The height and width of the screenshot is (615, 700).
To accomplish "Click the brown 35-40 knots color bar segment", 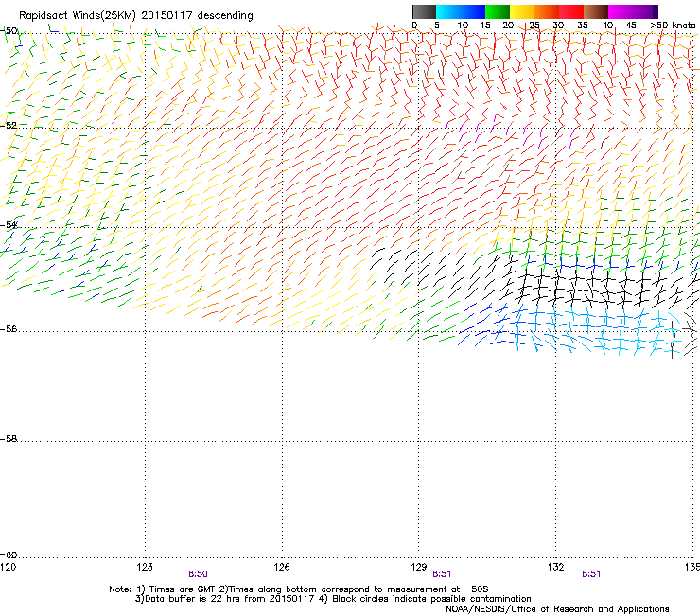I will tap(596, 11).
